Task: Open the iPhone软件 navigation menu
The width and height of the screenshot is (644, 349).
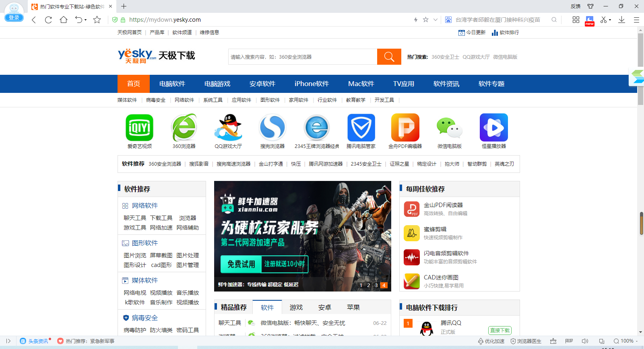Action: coord(312,84)
